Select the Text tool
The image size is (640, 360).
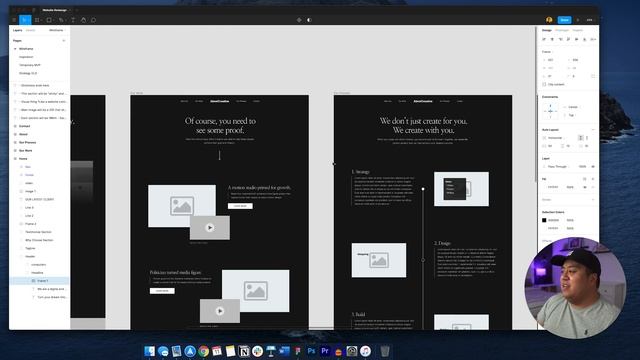click(x=73, y=20)
